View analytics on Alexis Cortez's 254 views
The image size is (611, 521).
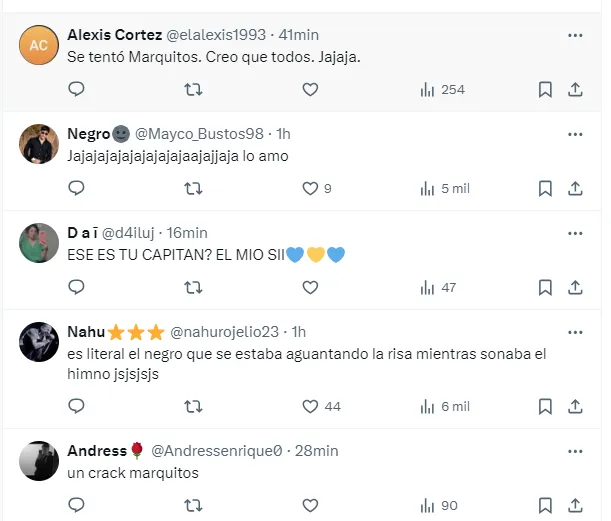(442, 90)
